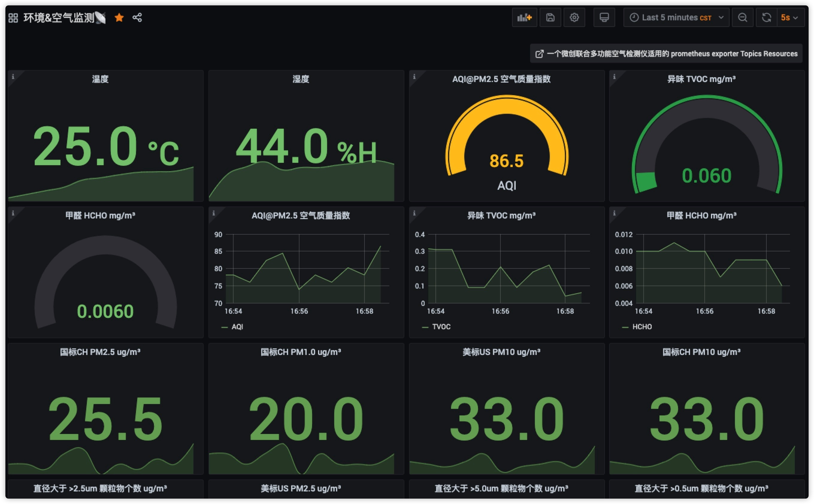Cycle view mode with monitor icon
The width and height of the screenshot is (814, 504).
coord(604,17)
